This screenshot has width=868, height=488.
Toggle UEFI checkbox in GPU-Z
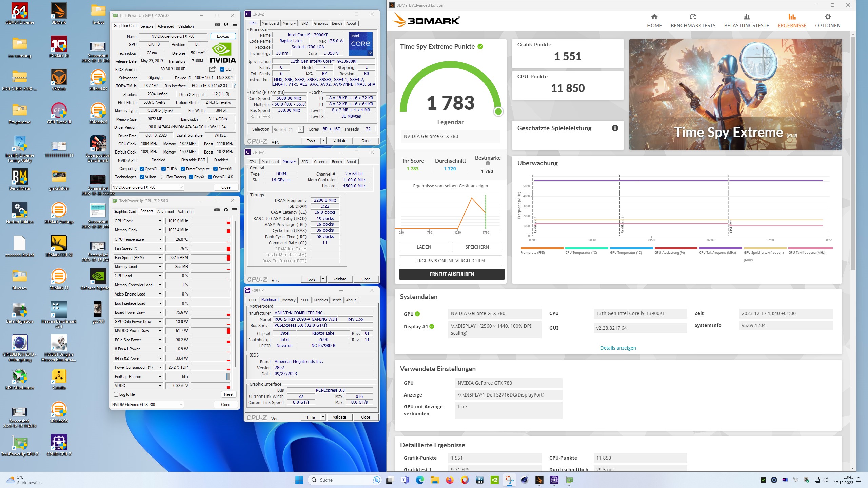click(x=222, y=69)
